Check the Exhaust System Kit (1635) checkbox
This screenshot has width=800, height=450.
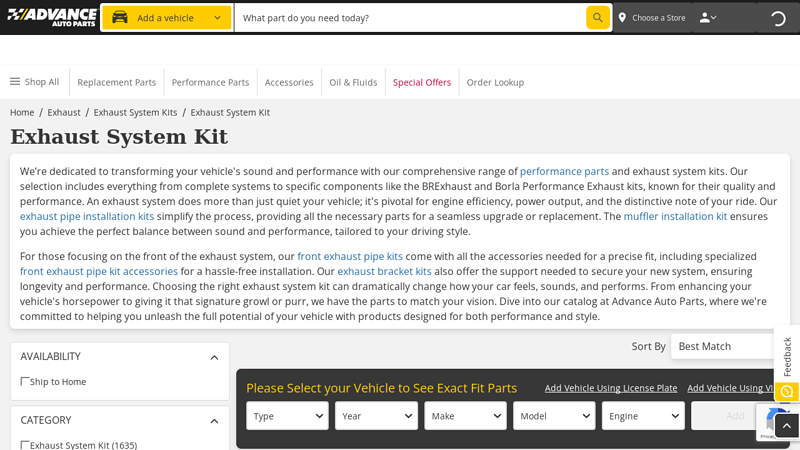tap(24, 445)
